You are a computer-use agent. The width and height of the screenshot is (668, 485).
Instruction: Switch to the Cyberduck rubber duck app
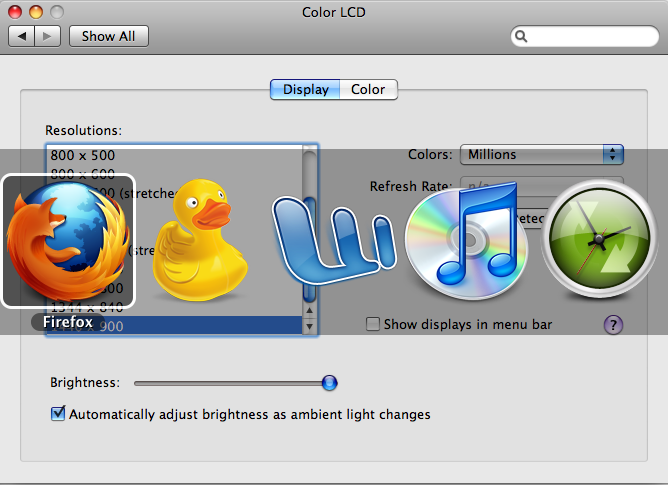tap(200, 241)
